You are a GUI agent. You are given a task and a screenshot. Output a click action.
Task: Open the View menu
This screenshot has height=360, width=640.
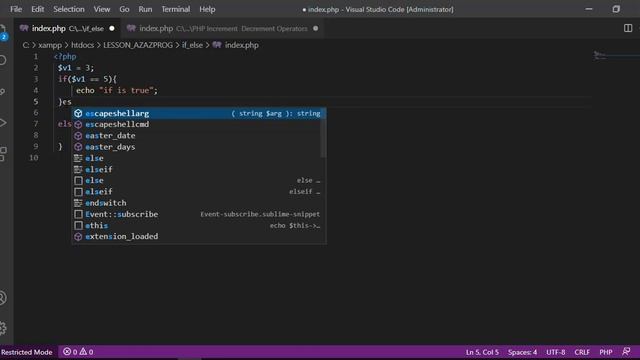pyautogui.click(x=102, y=9)
